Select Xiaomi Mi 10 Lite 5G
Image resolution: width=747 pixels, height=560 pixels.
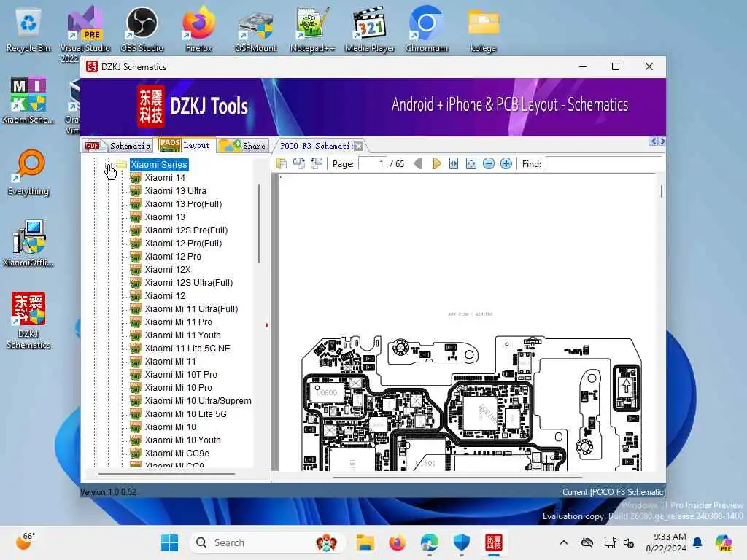point(186,414)
